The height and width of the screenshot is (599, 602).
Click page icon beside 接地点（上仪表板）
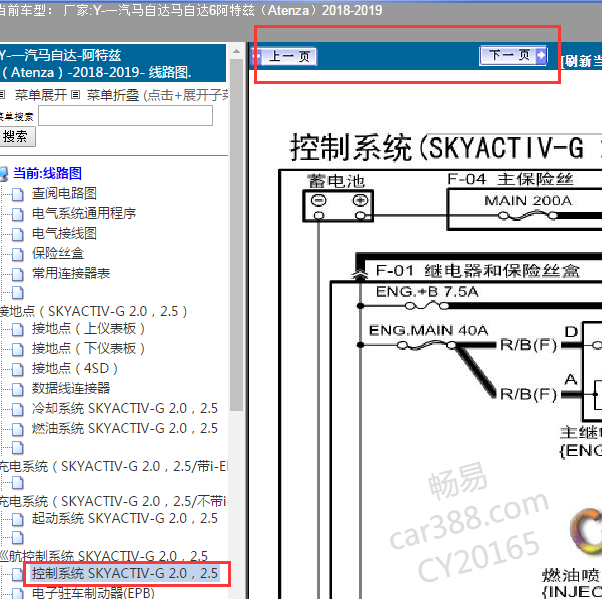(17, 330)
